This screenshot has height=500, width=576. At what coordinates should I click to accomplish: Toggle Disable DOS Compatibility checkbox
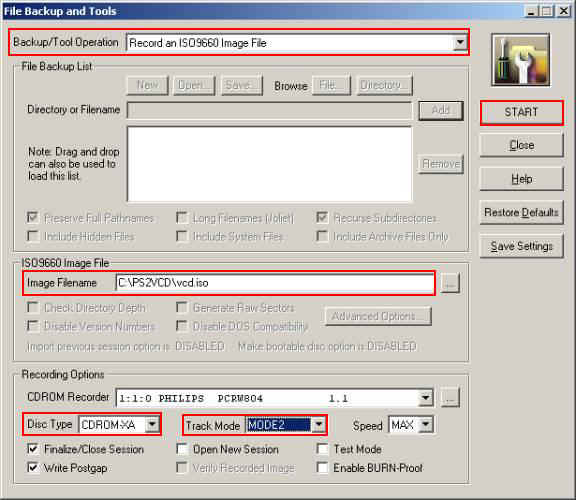pyautogui.click(x=182, y=325)
